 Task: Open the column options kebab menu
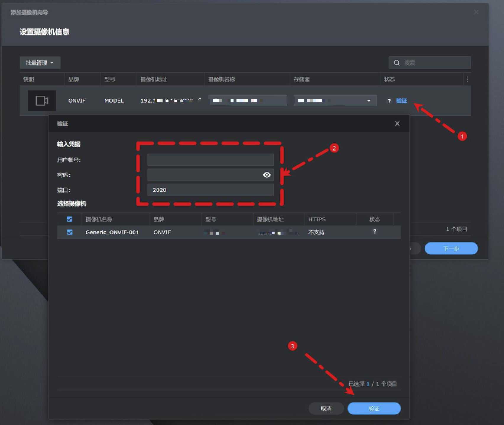click(x=467, y=79)
